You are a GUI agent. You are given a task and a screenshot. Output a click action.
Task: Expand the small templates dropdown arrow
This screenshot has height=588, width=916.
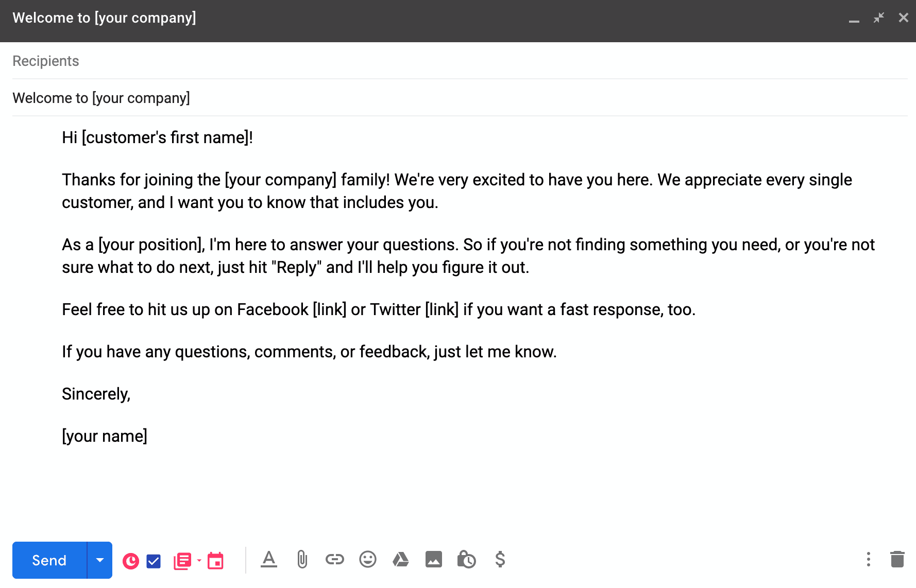[x=199, y=560]
